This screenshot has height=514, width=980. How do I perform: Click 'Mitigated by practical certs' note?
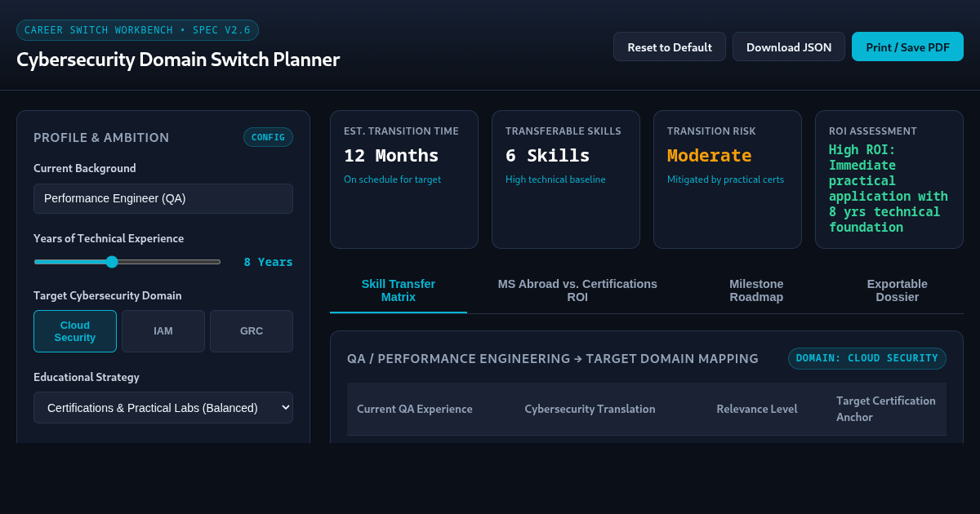click(725, 179)
